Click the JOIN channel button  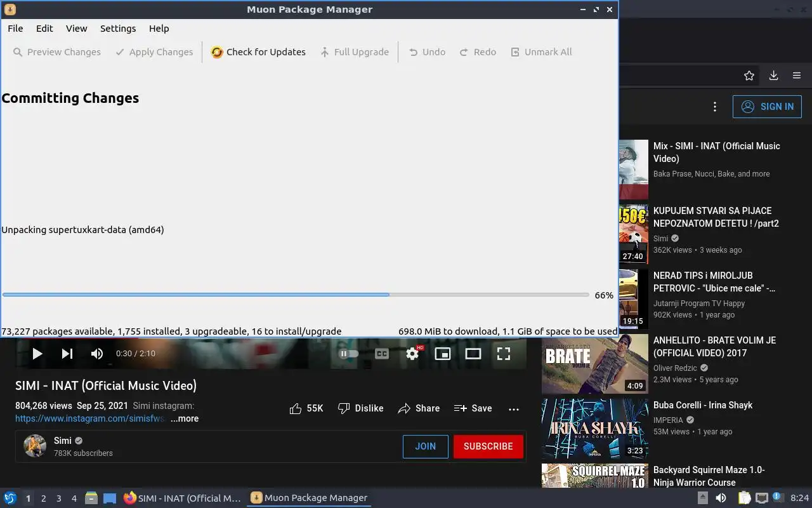click(x=425, y=446)
